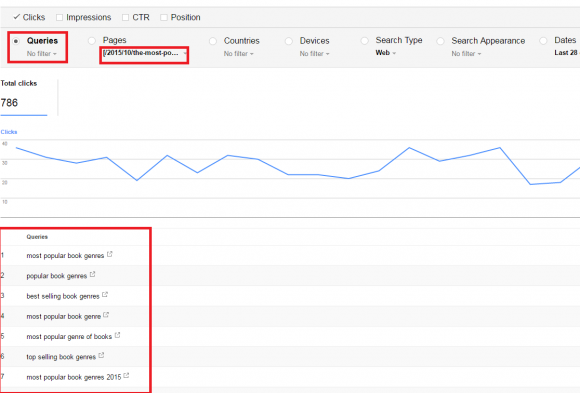Screen dimensions: 580x393
Task: Enable the Impressions checkbox
Action: (59, 17)
